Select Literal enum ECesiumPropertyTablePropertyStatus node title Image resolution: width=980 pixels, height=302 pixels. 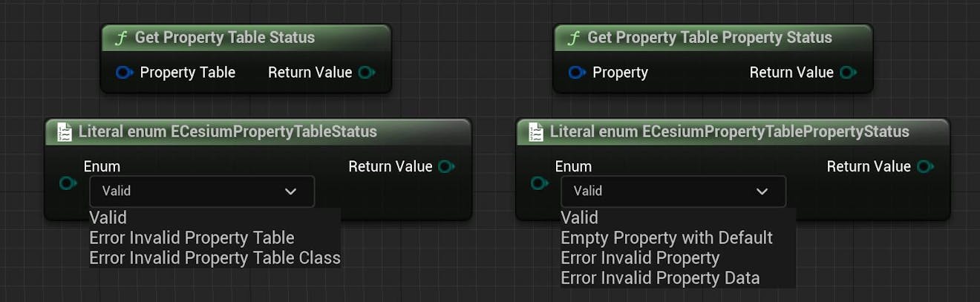click(730, 132)
